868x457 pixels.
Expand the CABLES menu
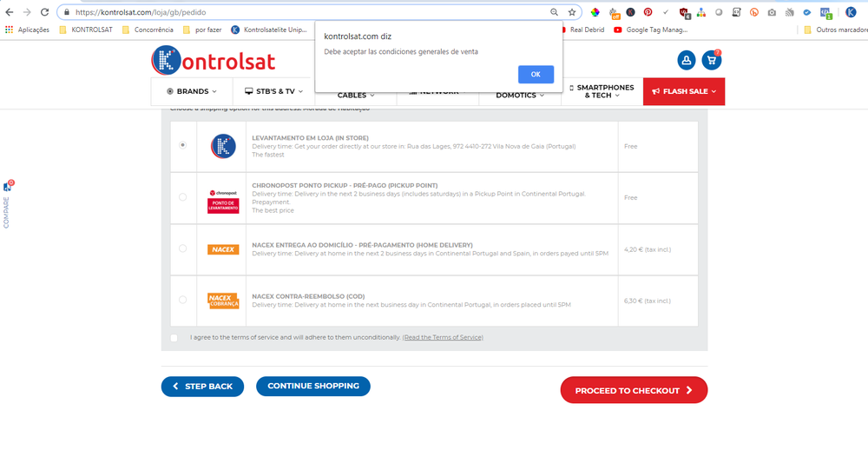(356, 96)
